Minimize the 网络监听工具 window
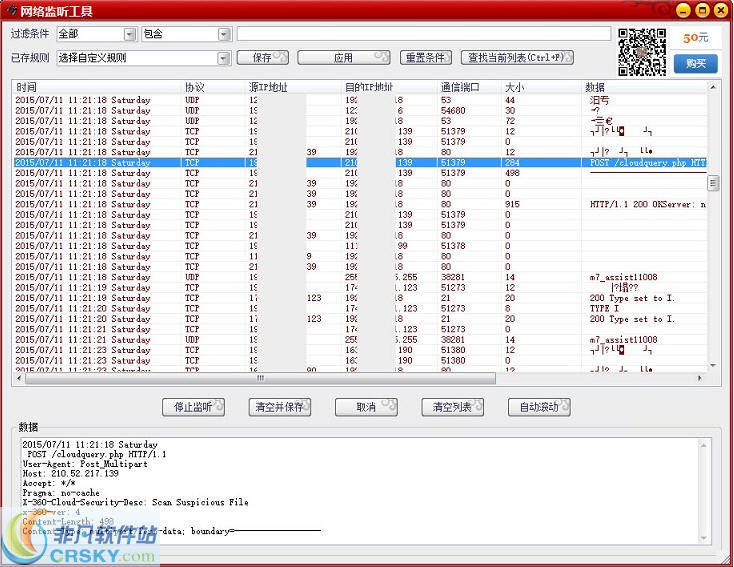The image size is (734, 567). click(683, 10)
